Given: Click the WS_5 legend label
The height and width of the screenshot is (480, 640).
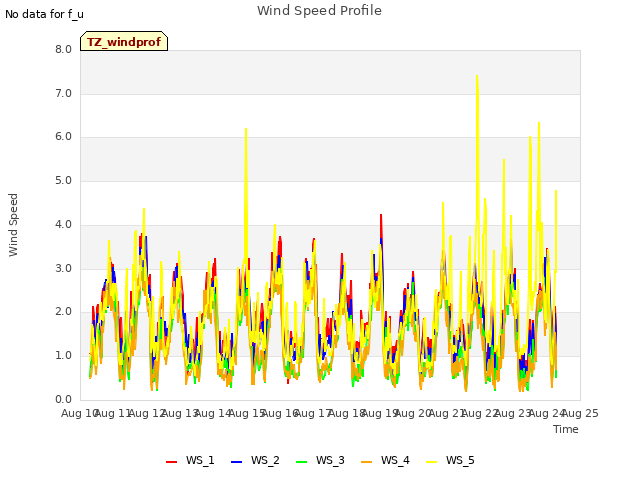Looking at the screenshot, I should click(460, 460).
